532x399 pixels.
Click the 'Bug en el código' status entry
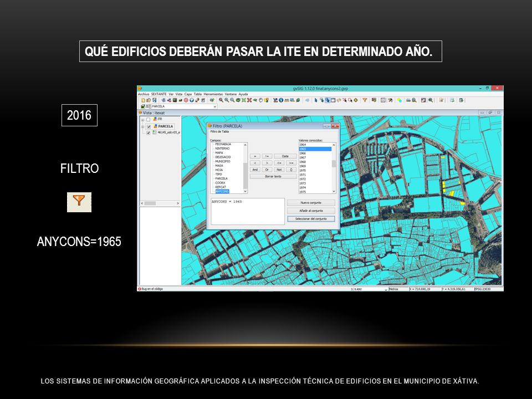tap(150, 289)
